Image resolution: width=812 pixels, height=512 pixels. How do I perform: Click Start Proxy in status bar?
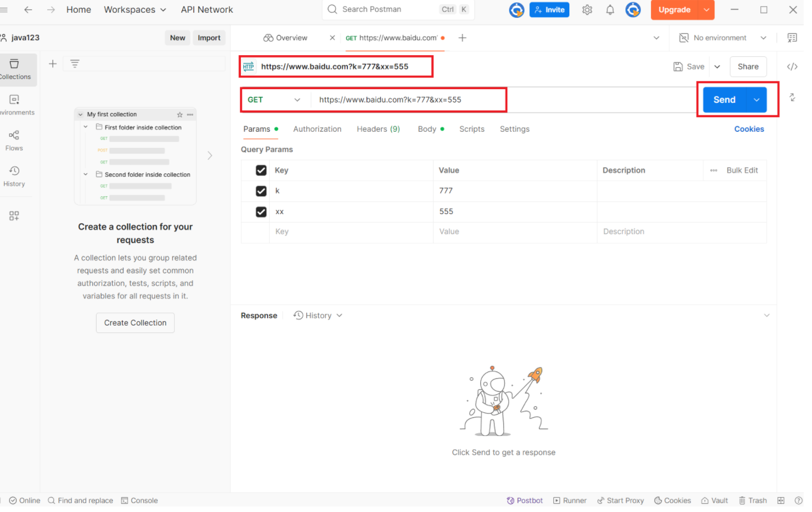click(x=621, y=500)
